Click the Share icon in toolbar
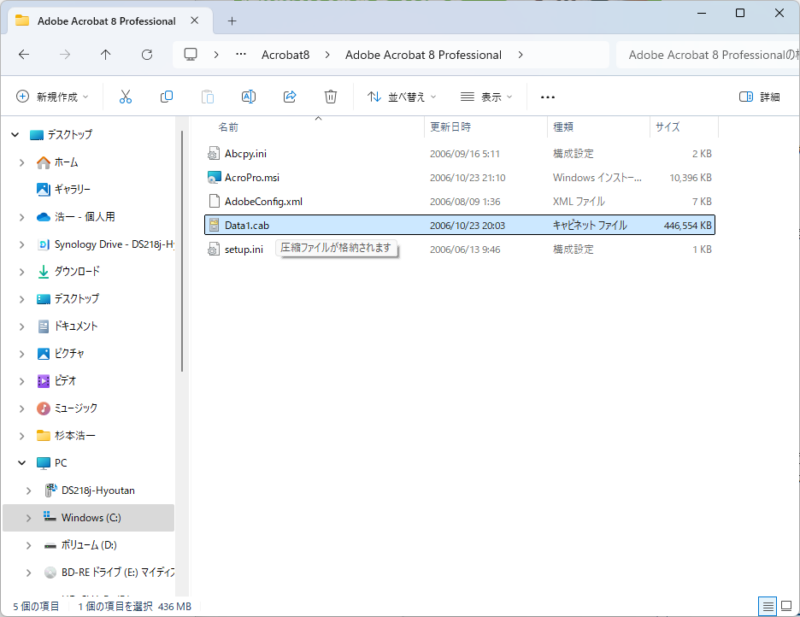 click(x=290, y=96)
